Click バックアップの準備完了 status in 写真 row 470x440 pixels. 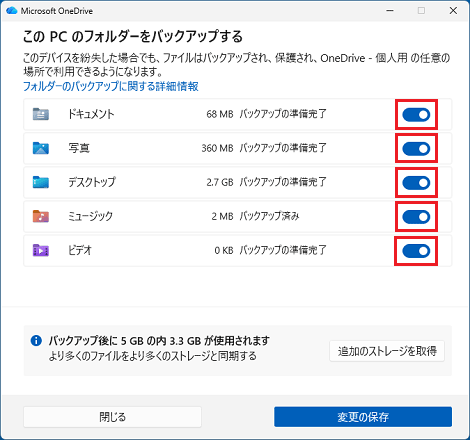283,148
